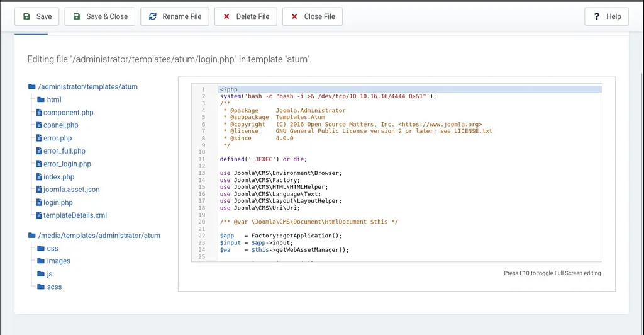The image size is (644, 335).
Task: Click the @package Joomla.Administrator comment line
Action: coord(284,110)
